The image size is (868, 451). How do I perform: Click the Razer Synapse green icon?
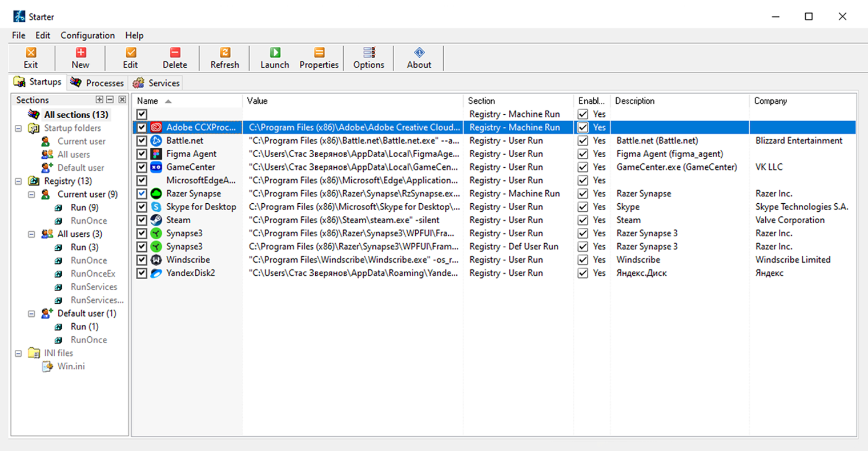pos(156,194)
